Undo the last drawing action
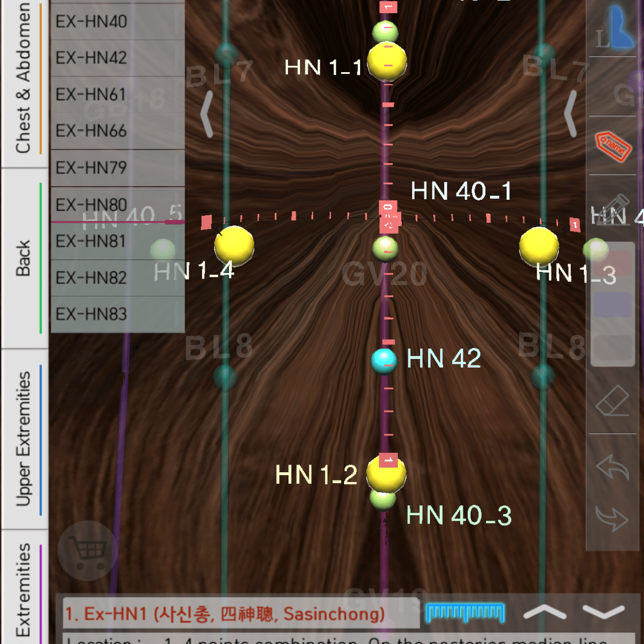 (x=612, y=468)
